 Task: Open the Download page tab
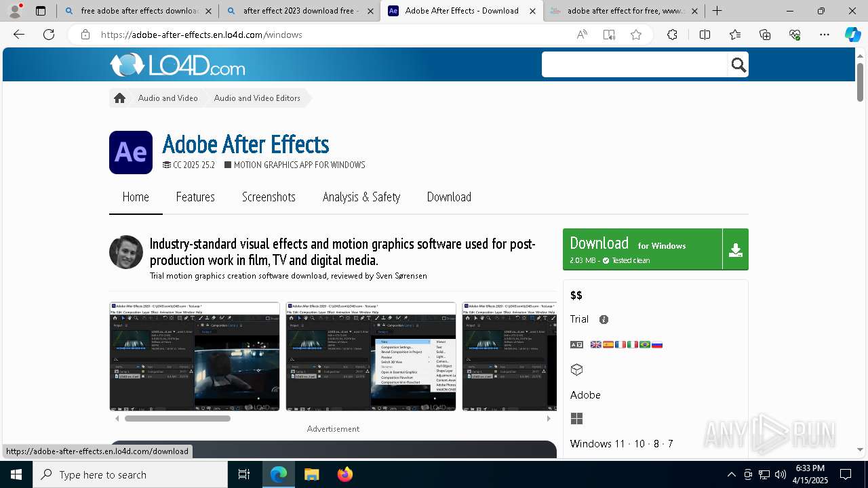449,197
